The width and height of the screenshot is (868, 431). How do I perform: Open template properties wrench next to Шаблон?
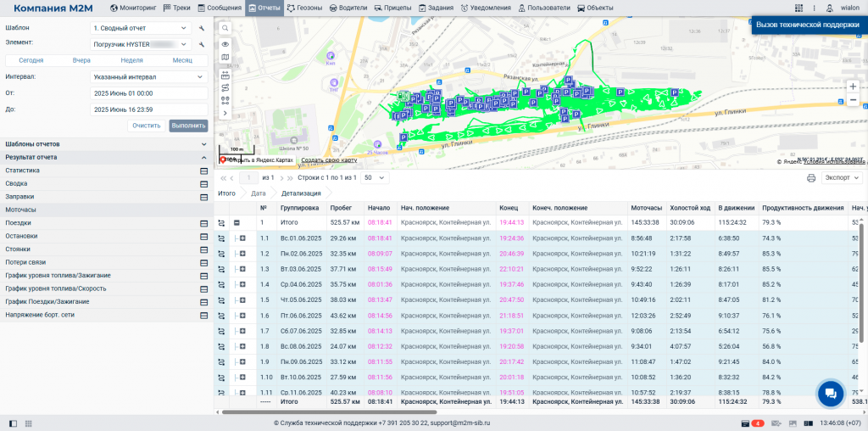tap(202, 28)
